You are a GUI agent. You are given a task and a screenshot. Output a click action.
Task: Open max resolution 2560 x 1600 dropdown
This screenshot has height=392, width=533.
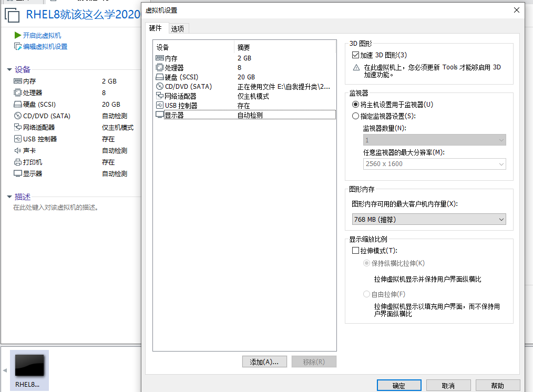point(434,164)
